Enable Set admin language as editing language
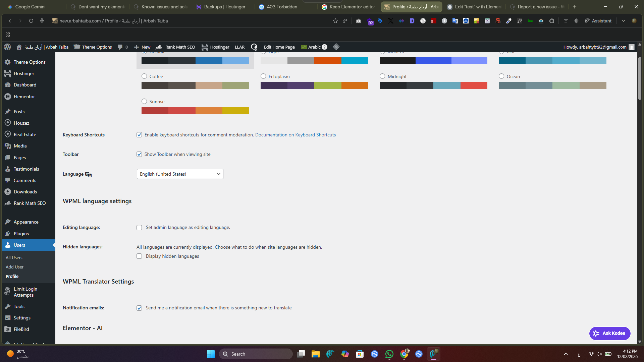This screenshot has width=644, height=362. (139, 228)
